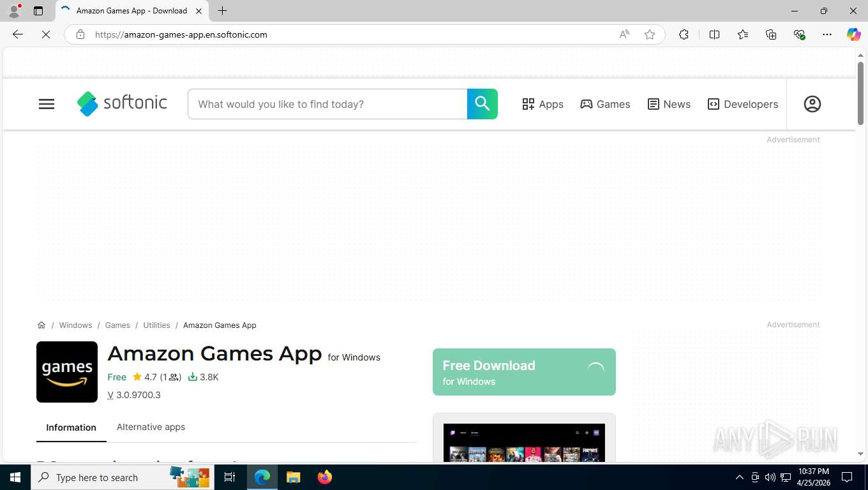Click the page scrollbar down arrow
868x490 pixels.
[860, 454]
